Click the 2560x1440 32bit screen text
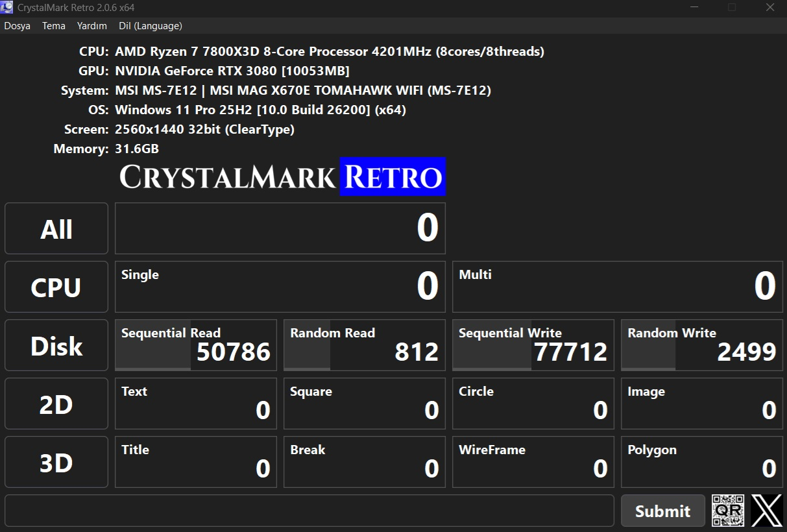This screenshot has height=532, width=787. click(205, 129)
